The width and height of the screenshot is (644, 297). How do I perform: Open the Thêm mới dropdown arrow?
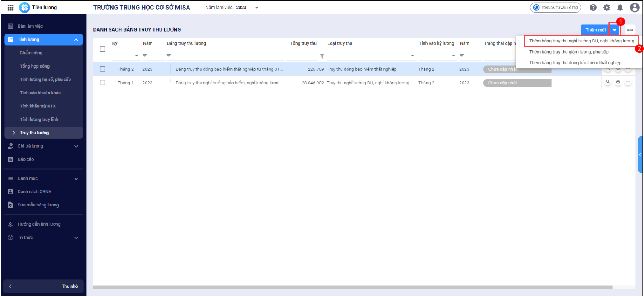tap(615, 30)
